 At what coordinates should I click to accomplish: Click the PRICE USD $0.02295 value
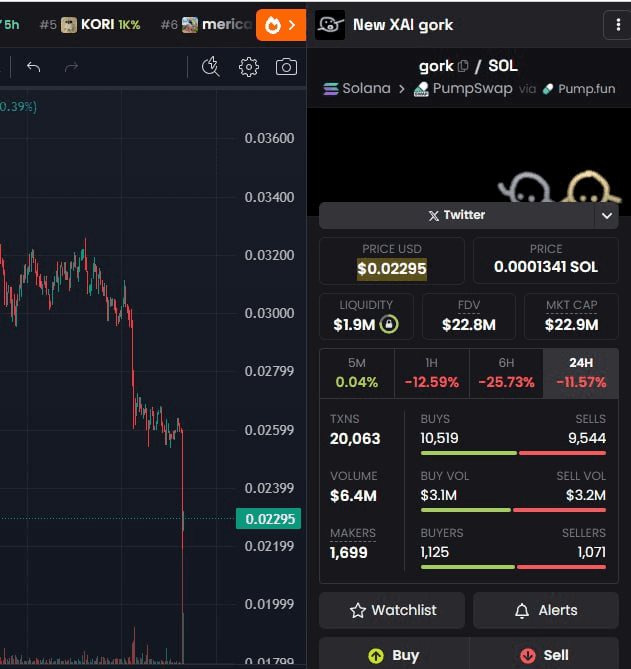(392, 268)
